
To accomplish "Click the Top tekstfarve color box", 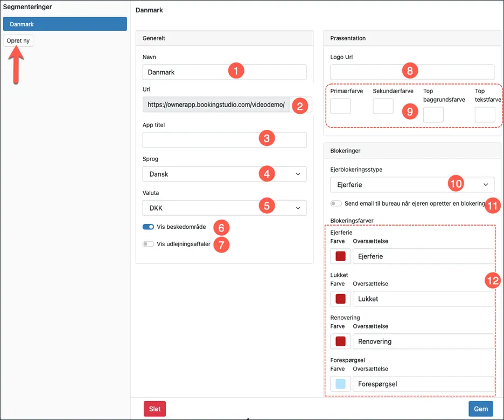I will tap(485, 115).
